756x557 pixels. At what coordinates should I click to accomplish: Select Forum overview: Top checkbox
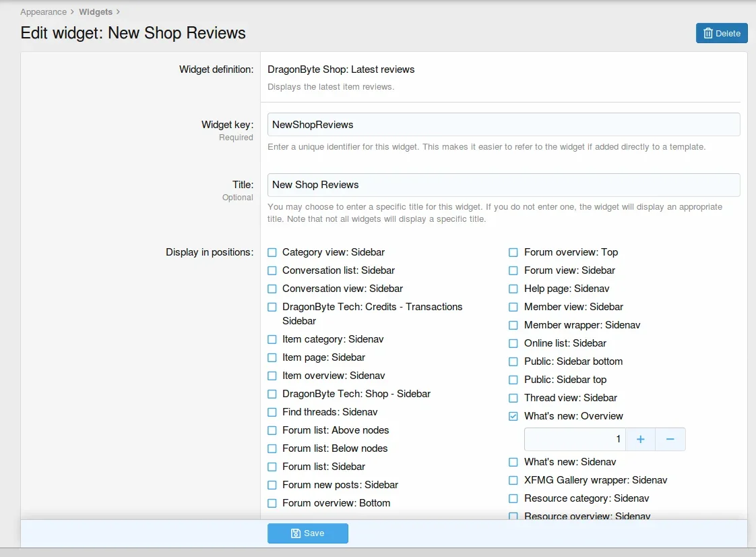513,252
